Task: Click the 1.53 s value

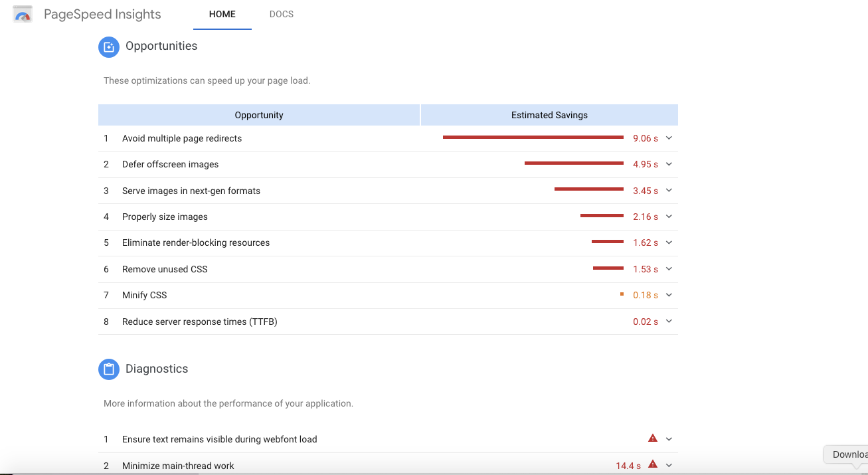Action: [646, 269]
